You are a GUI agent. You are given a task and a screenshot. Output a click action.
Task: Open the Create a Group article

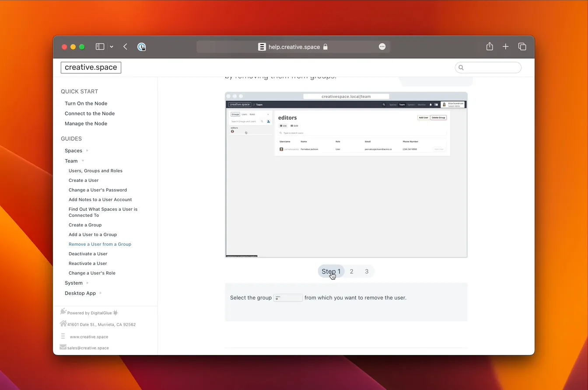[x=85, y=225]
